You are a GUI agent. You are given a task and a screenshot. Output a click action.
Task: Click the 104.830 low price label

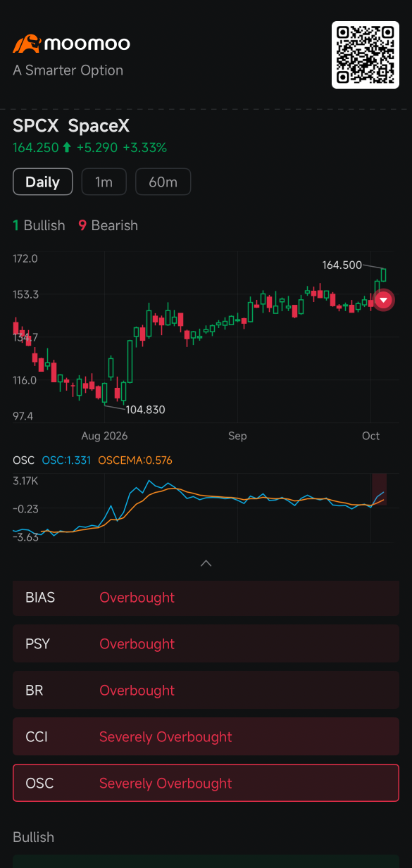tap(145, 410)
